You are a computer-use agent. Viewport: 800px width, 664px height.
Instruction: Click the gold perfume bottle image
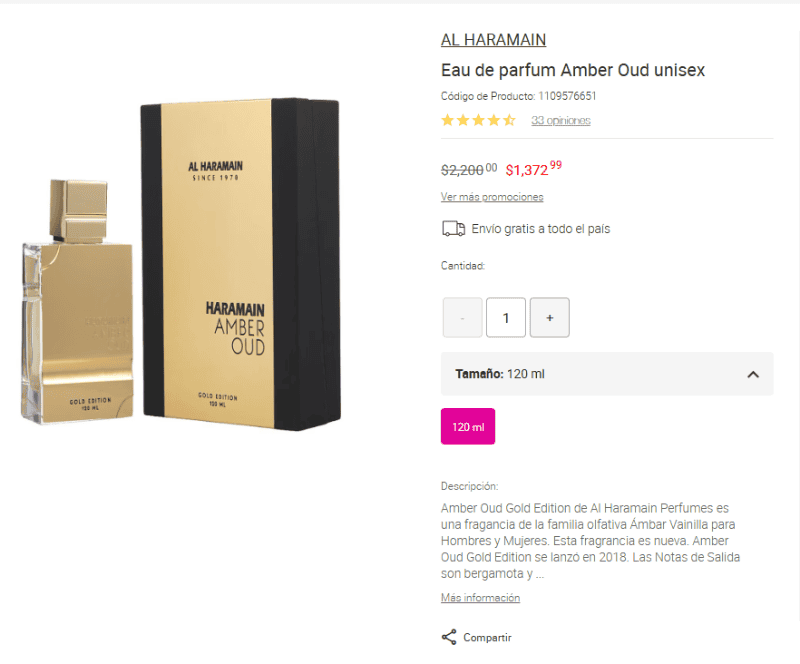coord(78,301)
